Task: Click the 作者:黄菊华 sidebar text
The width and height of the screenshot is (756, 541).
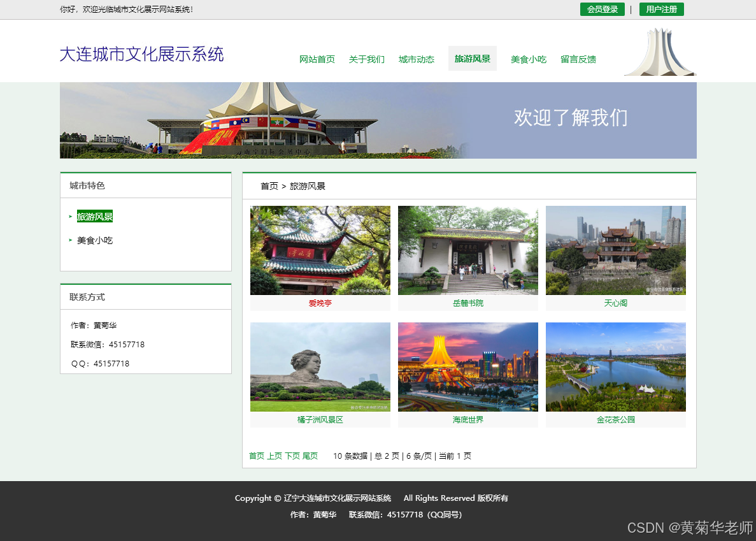Action: pyautogui.click(x=94, y=326)
